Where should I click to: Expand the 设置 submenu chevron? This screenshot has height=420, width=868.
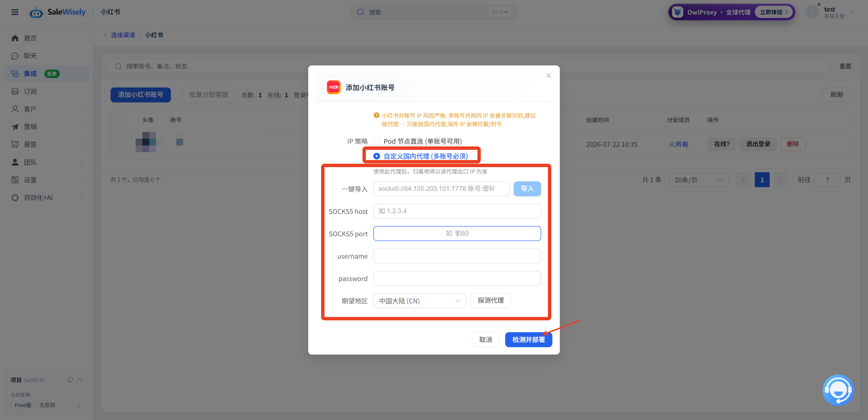pos(82,180)
